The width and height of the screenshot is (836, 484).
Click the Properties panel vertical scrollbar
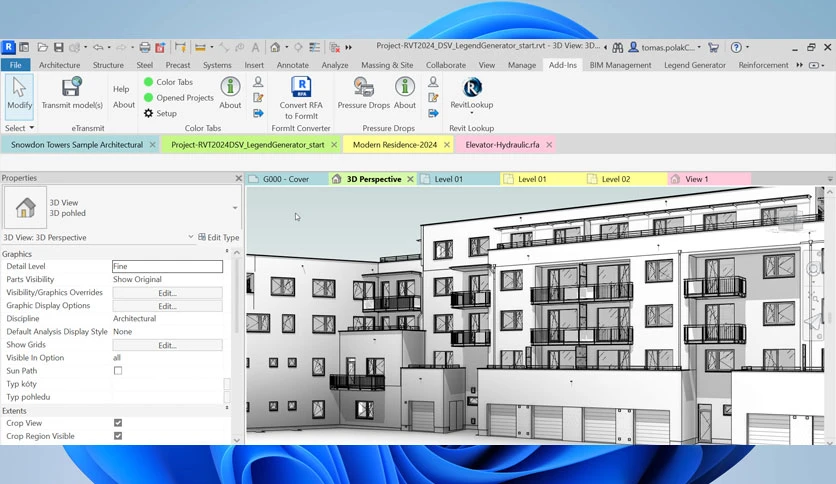click(x=237, y=294)
